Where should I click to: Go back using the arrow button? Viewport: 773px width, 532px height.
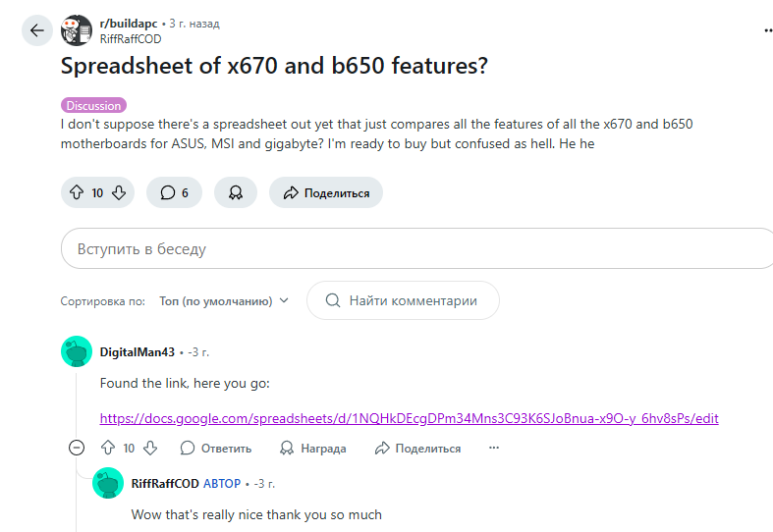[x=37, y=30]
